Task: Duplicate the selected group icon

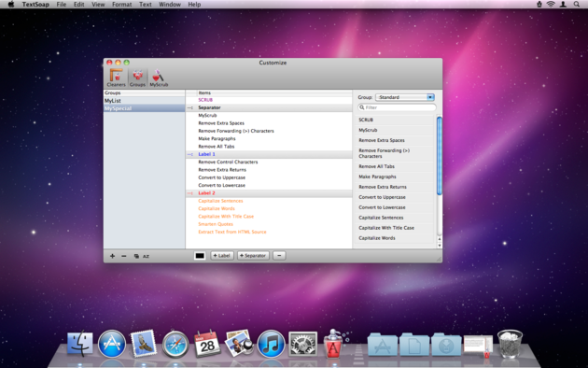Action: (x=136, y=256)
